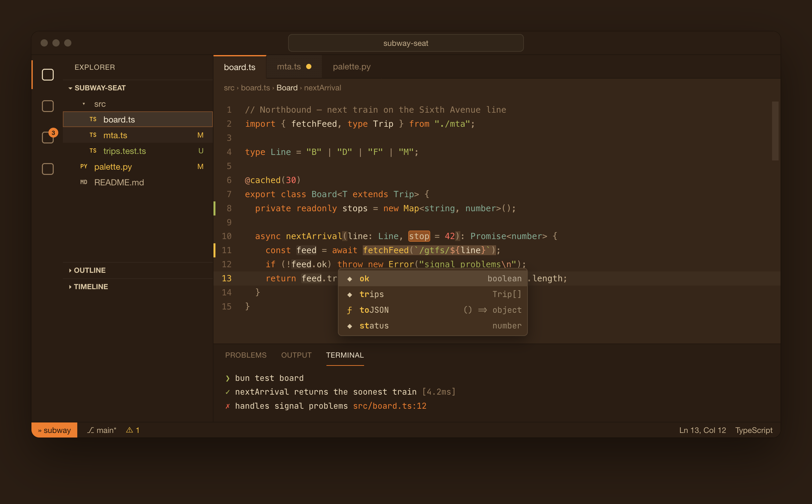
Task: Open README.md in the explorer
Action: [x=138, y=182]
